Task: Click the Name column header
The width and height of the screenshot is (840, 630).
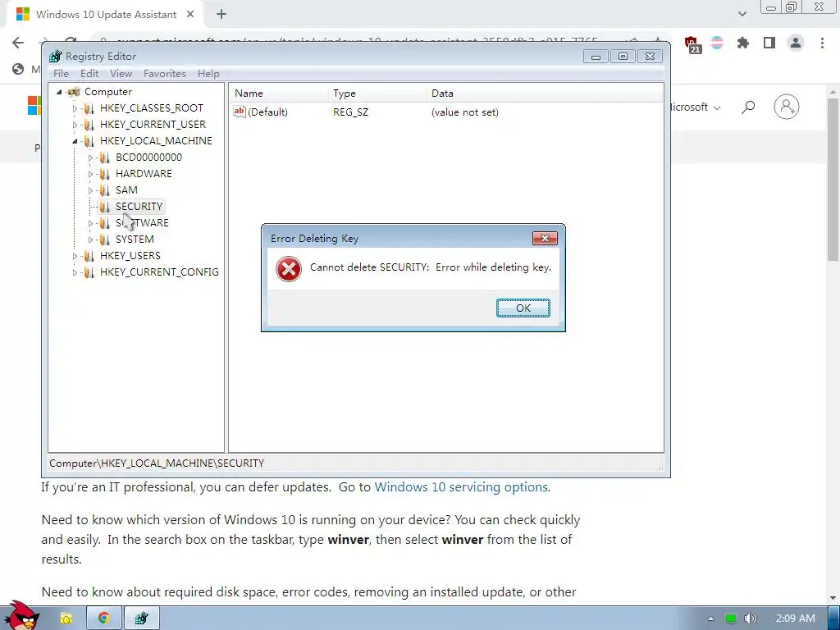Action: 278,94
